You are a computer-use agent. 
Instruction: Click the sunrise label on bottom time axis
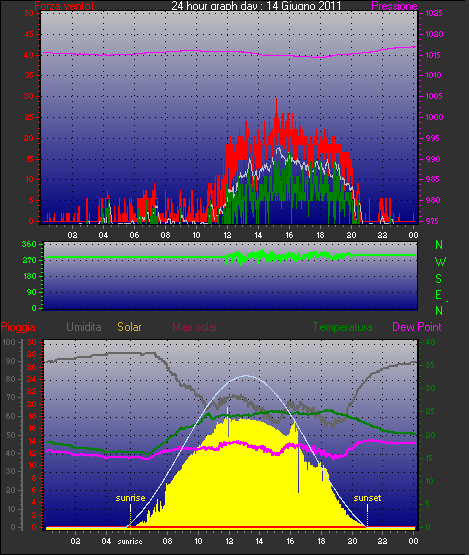(130, 542)
